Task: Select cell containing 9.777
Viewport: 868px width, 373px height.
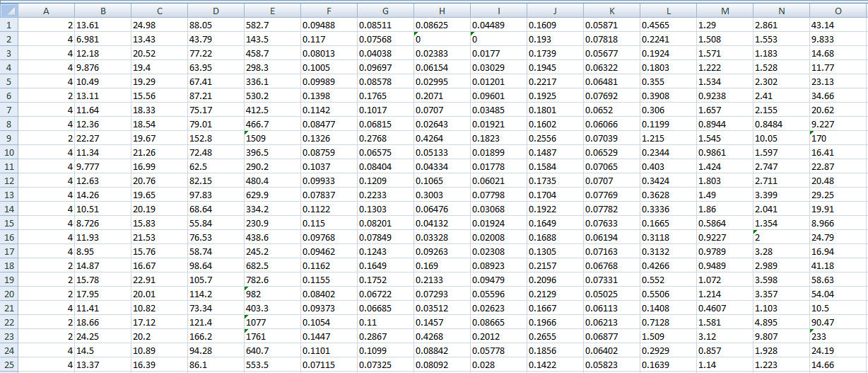Action: click(x=102, y=166)
